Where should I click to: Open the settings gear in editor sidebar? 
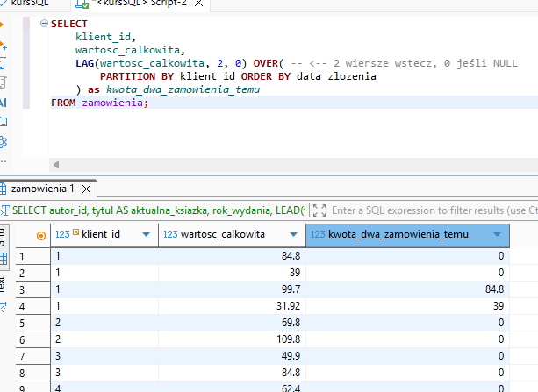coord(4,142)
